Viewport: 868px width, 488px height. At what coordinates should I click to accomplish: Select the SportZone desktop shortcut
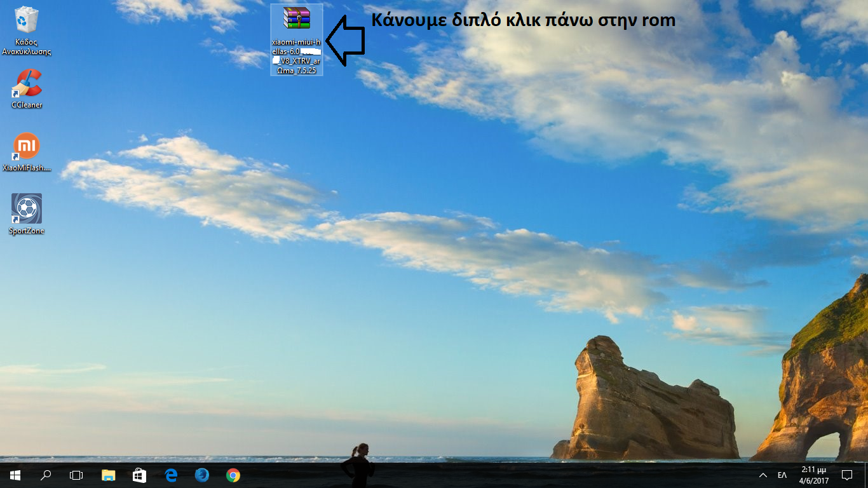coord(26,214)
